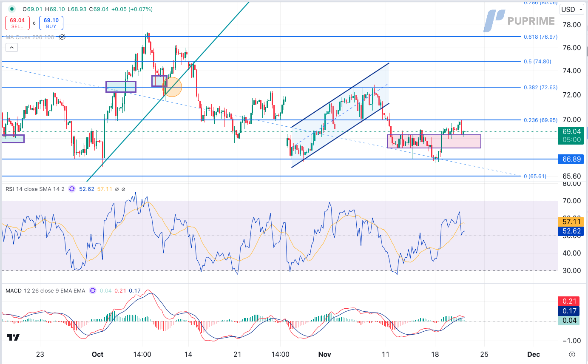The height and width of the screenshot is (364, 588).
Task: Select the MA Cross 200 100 legend
Action: click(x=30, y=37)
